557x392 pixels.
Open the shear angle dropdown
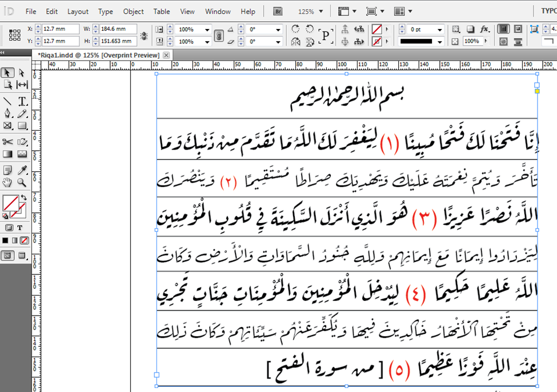tap(279, 42)
